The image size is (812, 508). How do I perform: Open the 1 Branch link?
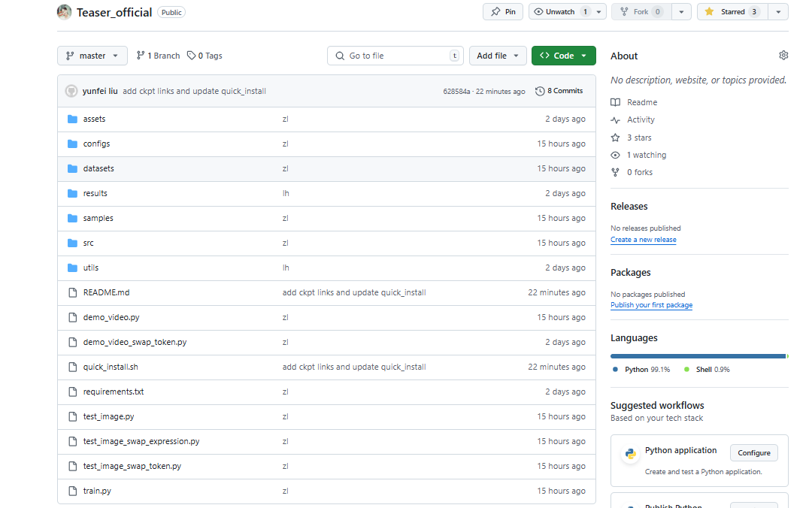158,56
